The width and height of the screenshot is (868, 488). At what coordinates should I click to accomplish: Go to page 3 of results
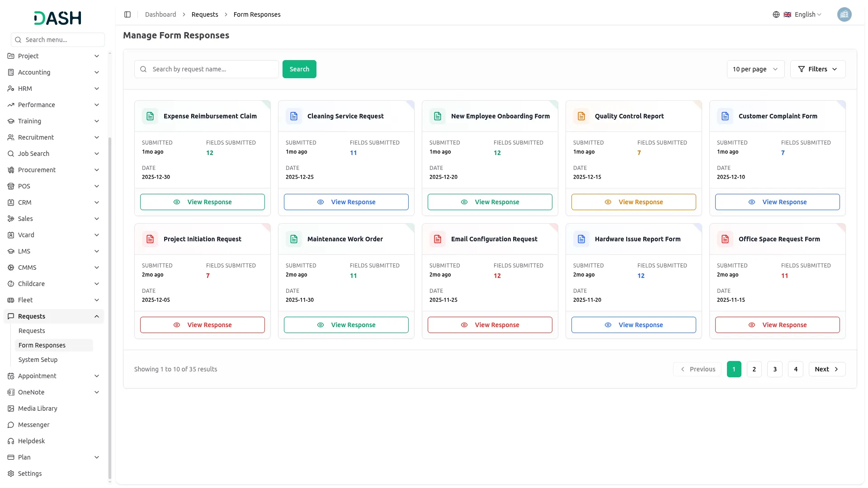pyautogui.click(x=774, y=369)
